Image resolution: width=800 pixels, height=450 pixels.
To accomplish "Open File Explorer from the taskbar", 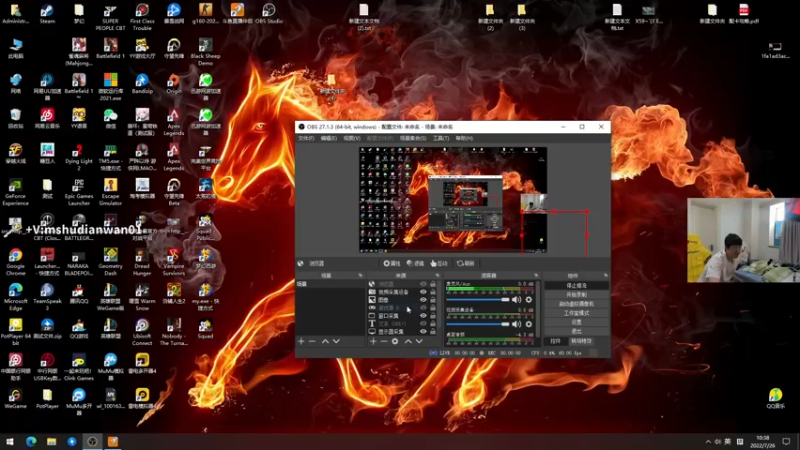I will [x=51, y=441].
